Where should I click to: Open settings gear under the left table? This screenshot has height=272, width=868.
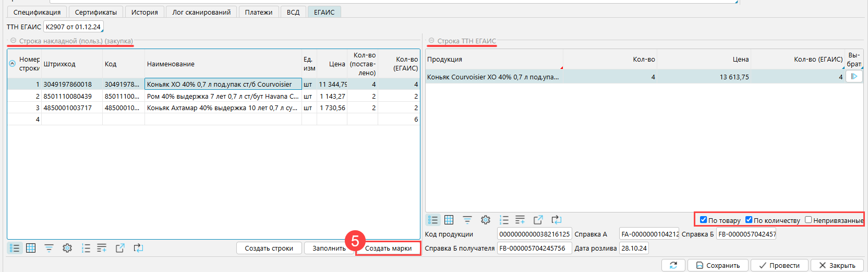coord(67,248)
